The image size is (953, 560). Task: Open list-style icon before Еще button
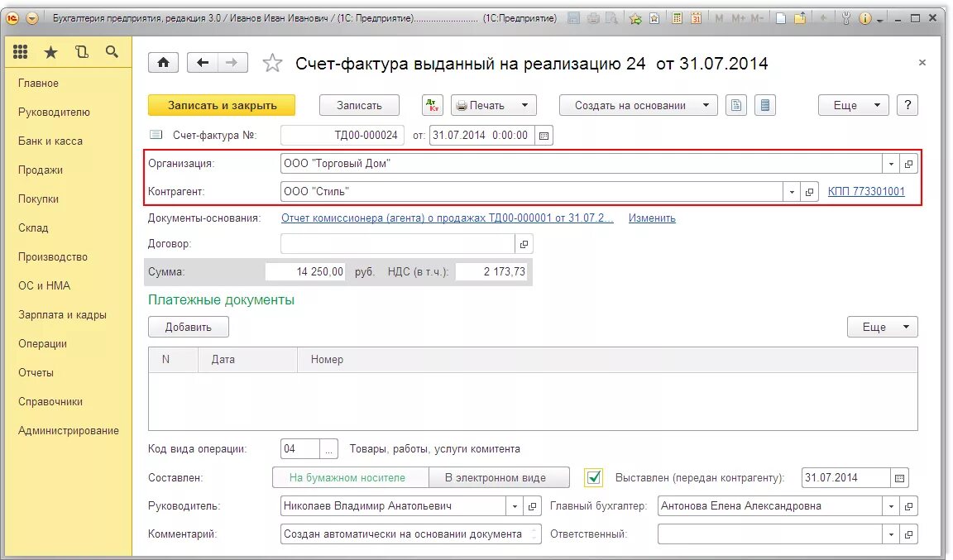point(765,105)
